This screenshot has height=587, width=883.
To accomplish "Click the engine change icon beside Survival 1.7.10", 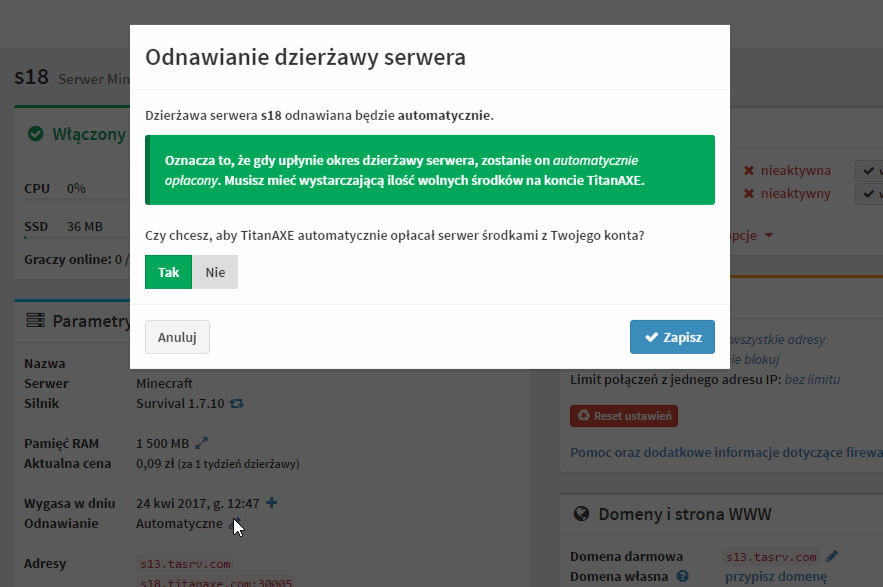I will tap(237, 403).
